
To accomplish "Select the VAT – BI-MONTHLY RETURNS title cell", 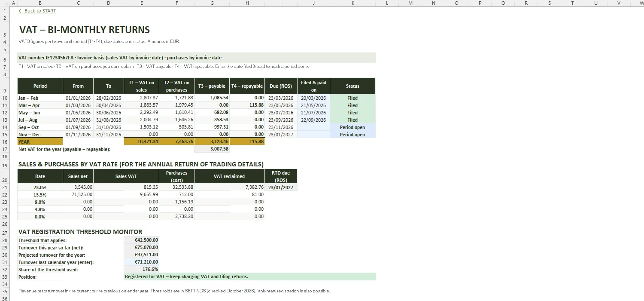I will point(85,30).
